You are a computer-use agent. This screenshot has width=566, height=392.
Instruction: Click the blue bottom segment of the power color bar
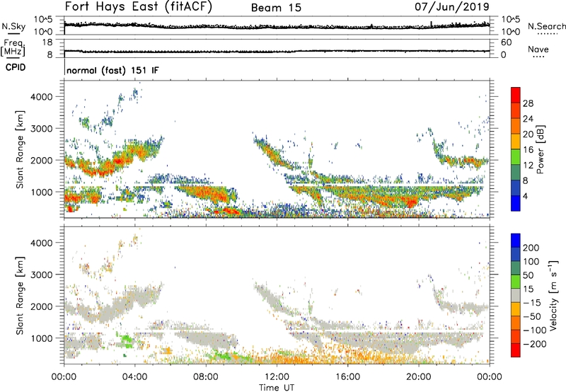[516, 203]
